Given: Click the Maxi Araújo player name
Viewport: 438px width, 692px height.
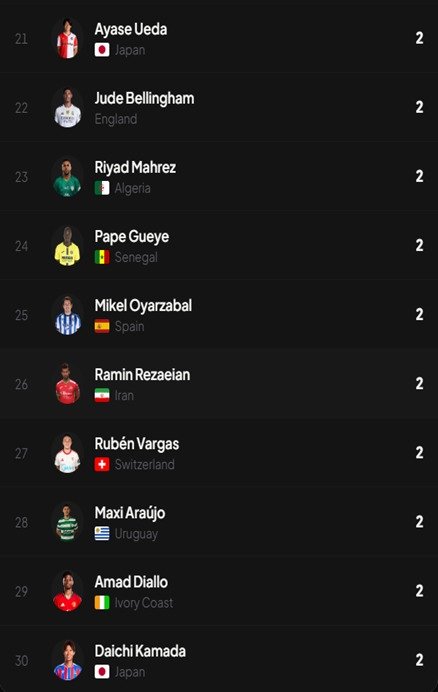Looking at the screenshot, I should pyautogui.click(x=130, y=513).
